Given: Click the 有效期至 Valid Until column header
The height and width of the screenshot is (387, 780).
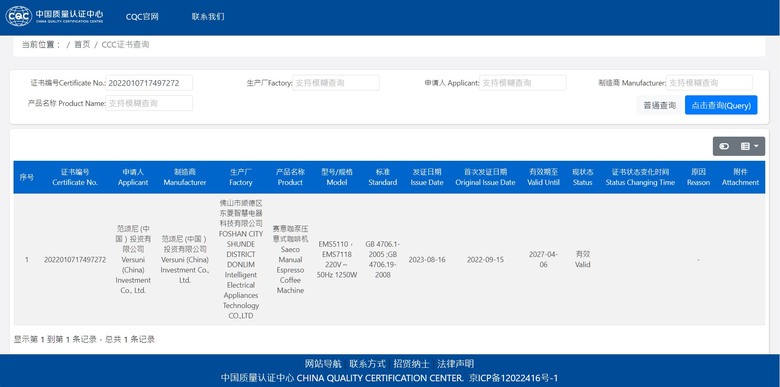Looking at the screenshot, I should tap(543, 177).
